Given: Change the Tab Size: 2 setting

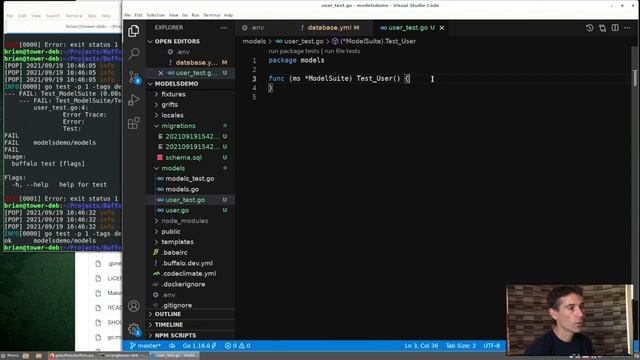Looking at the screenshot, I should 460,346.
